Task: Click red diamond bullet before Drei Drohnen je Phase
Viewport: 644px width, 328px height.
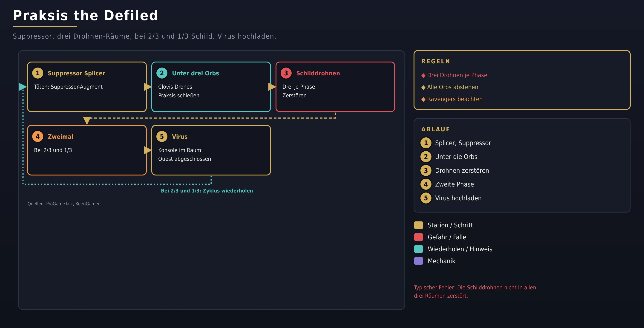Action: (x=423, y=75)
